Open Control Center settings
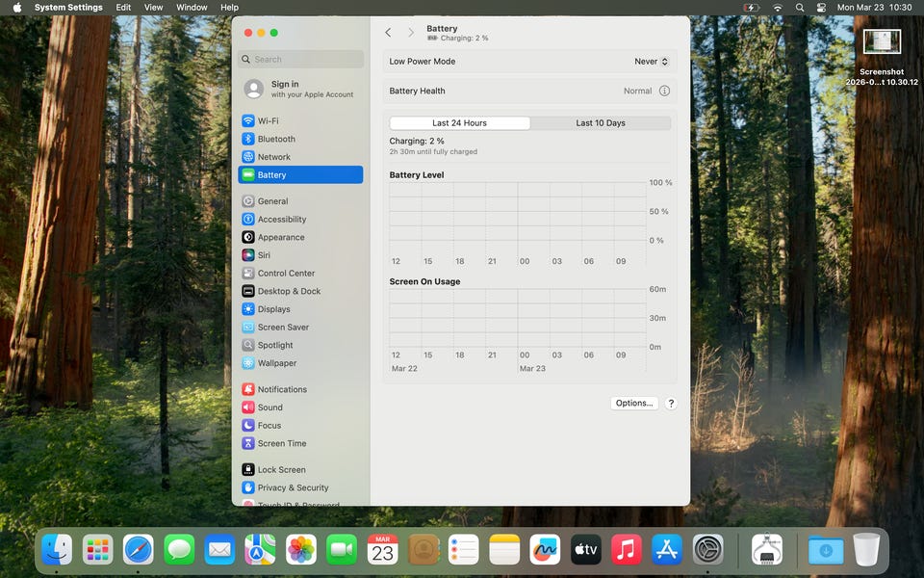The height and width of the screenshot is (578, 924). click(285, 274)
